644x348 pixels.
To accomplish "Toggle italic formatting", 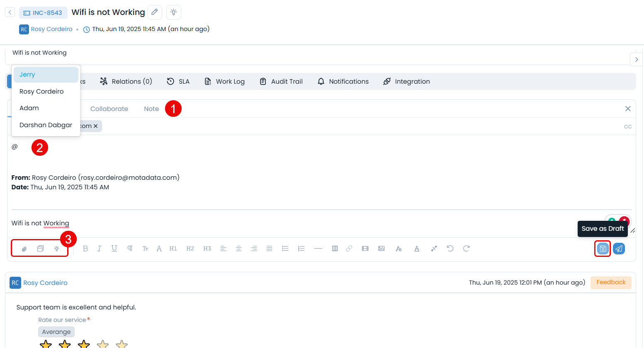I will 99,248.
